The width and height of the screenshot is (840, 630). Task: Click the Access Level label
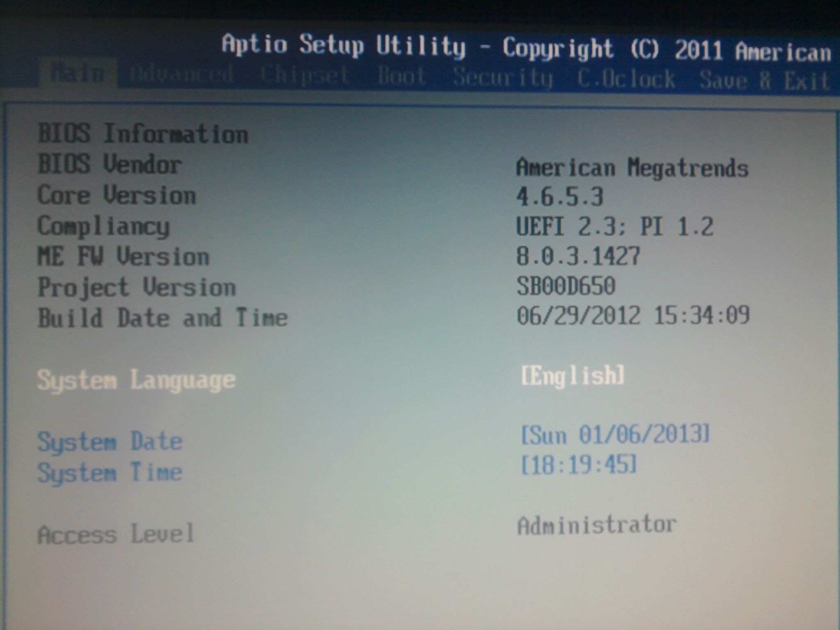(x=116, y=534)
